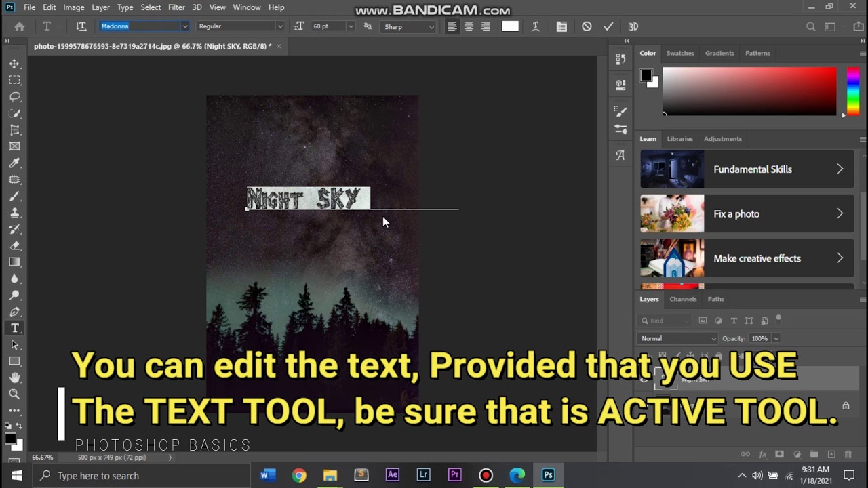
Task: Open the layer filter Kind dropdown
Action: (x=665, y=321)
